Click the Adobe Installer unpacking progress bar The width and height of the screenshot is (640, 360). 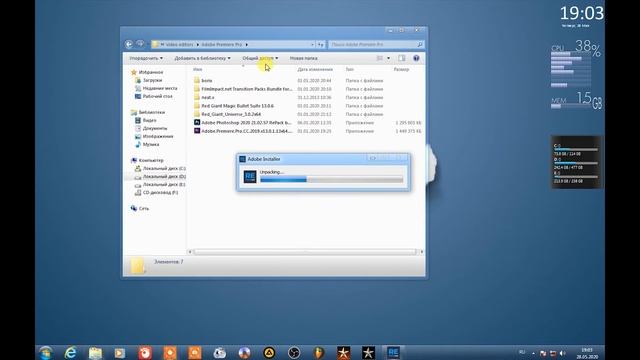(331, 180)
